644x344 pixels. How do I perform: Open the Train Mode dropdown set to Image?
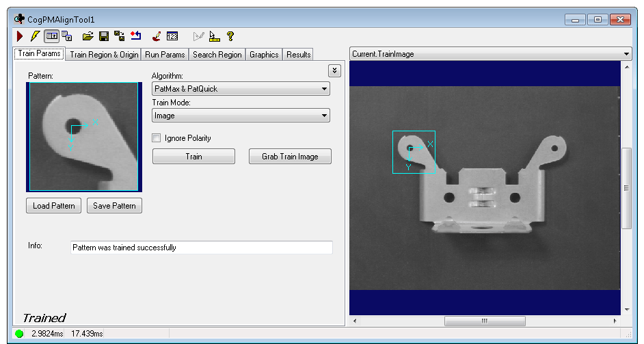click(x=241, y=116)
